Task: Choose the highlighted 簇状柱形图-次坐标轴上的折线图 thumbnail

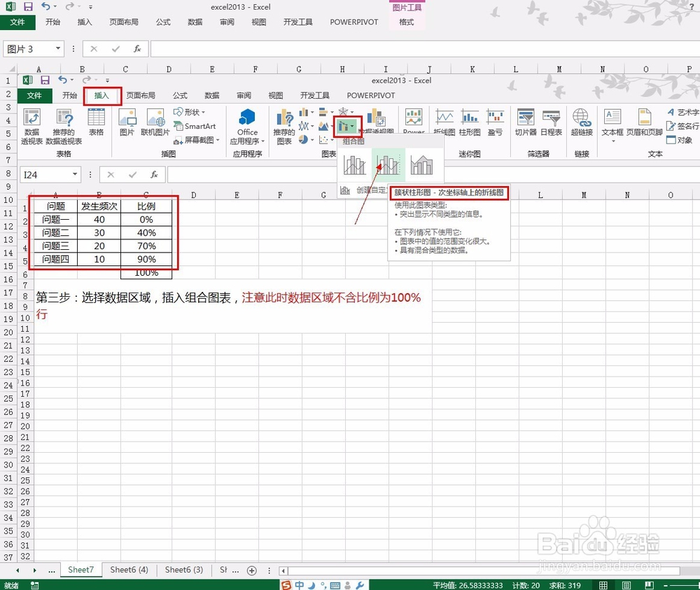Action: click(388, 164)
